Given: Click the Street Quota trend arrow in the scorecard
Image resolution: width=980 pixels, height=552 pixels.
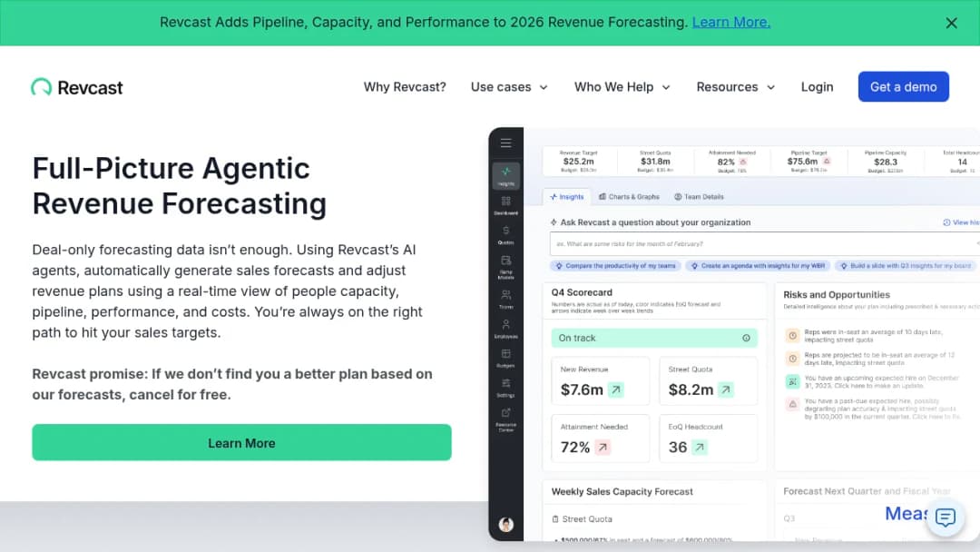Looking at the screenshot, I should point(726,390).
